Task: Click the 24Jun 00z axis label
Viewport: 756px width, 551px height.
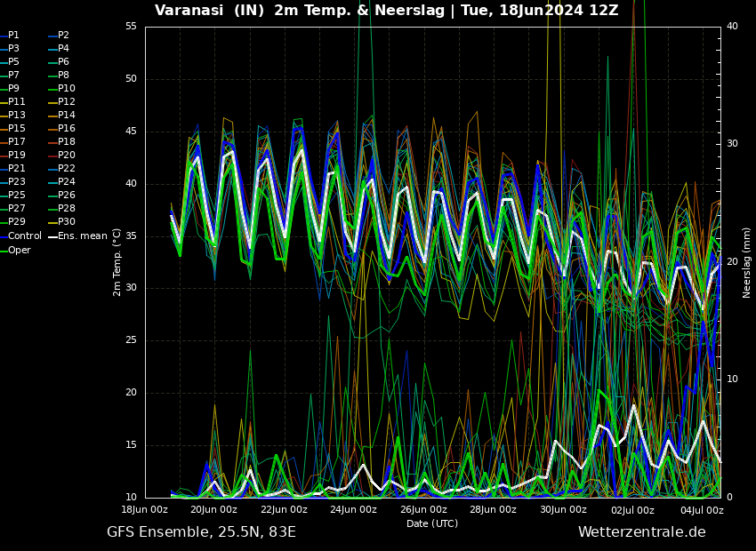Action: click(353, 509)
